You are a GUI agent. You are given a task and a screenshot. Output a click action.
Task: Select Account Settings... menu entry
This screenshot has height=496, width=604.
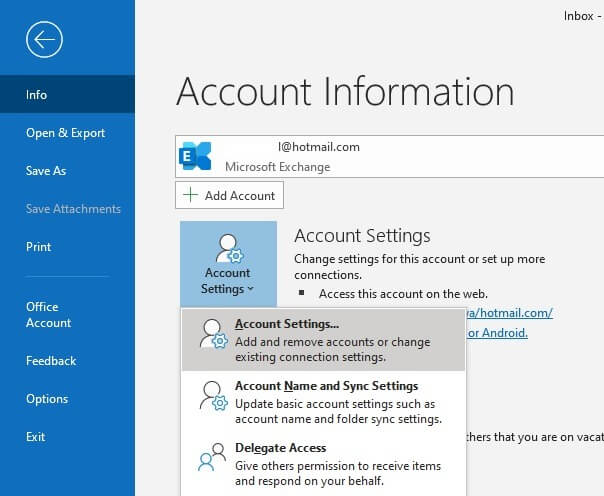pyautogui.click(x=324, y=340)
